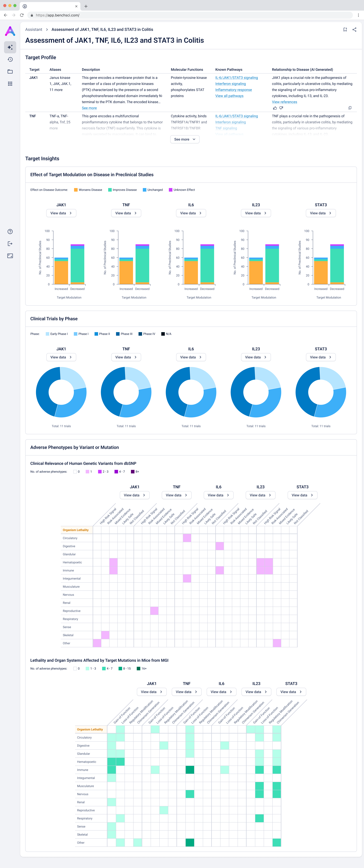Click the logout icon in sidebar

[x=10, y=244]
